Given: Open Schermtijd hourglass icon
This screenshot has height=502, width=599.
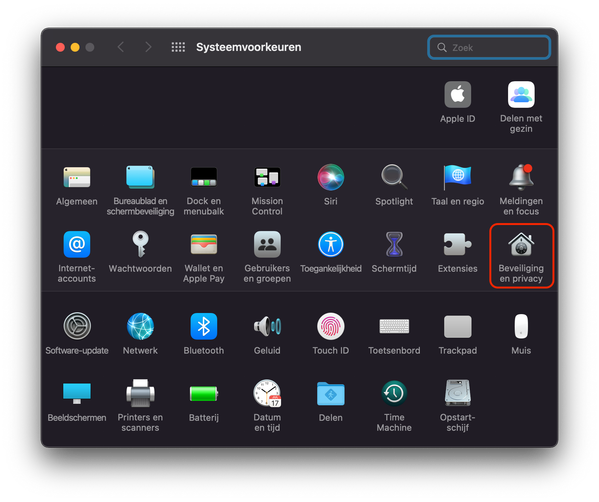Looking at the screenshot, I should point(394,245).
